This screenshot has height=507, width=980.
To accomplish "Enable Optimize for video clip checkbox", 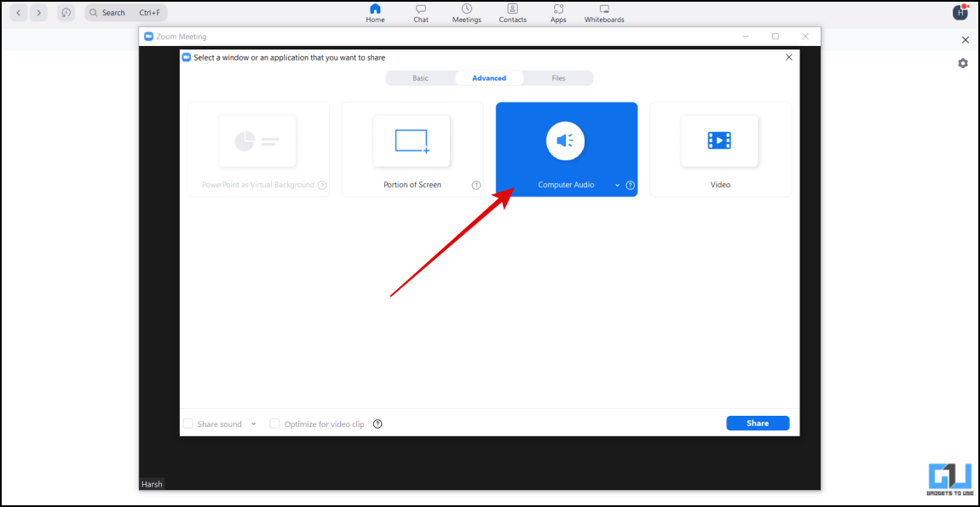I will pyautogui.click(x=274, y=423).
